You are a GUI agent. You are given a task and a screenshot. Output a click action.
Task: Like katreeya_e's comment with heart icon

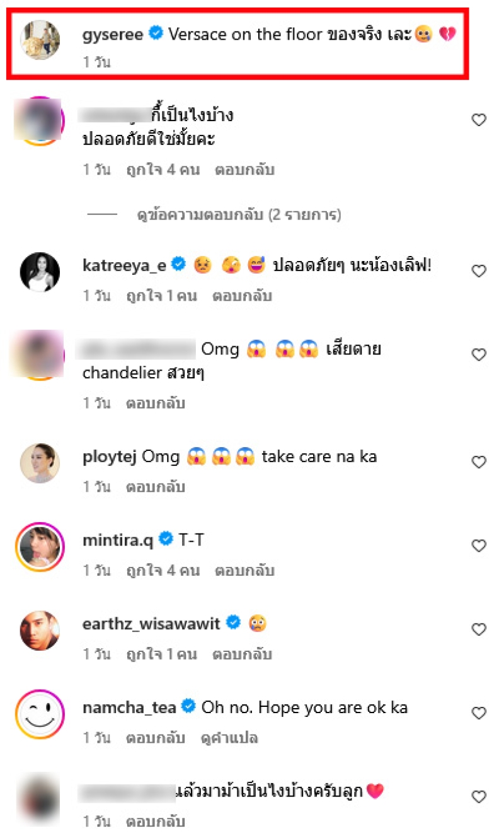pos(479,271)
